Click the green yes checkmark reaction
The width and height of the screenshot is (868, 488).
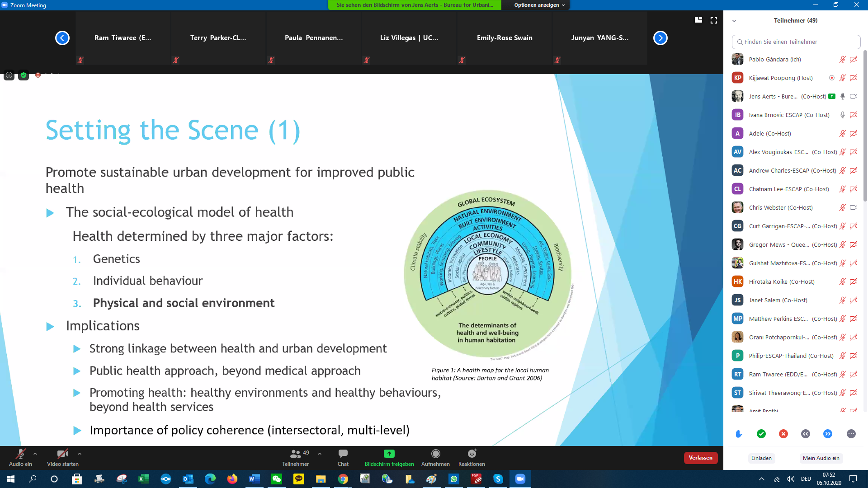(x=761, y=434)
